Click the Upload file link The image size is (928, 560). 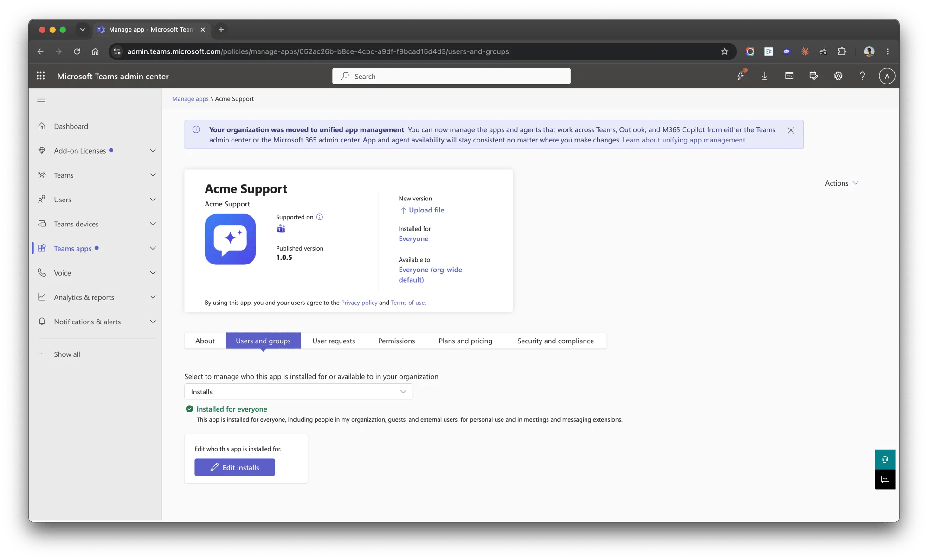tap(422, 210)
